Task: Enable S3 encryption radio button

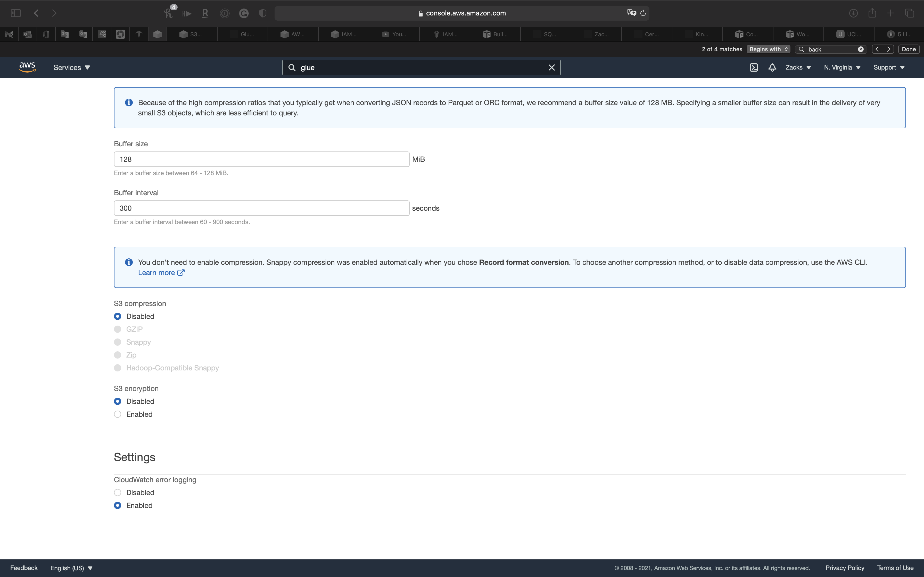Action: coord(118,414)
